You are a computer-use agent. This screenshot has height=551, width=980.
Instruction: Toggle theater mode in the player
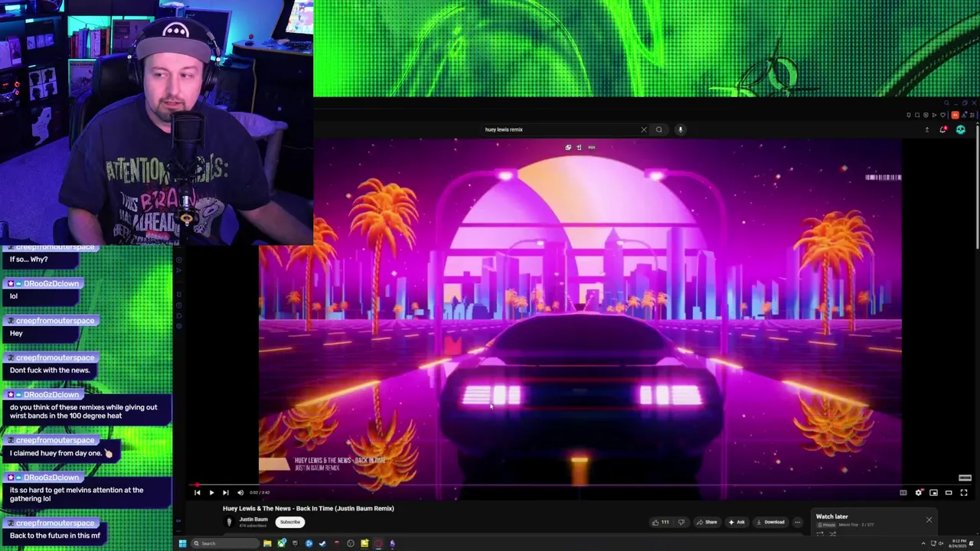(949, 493)
